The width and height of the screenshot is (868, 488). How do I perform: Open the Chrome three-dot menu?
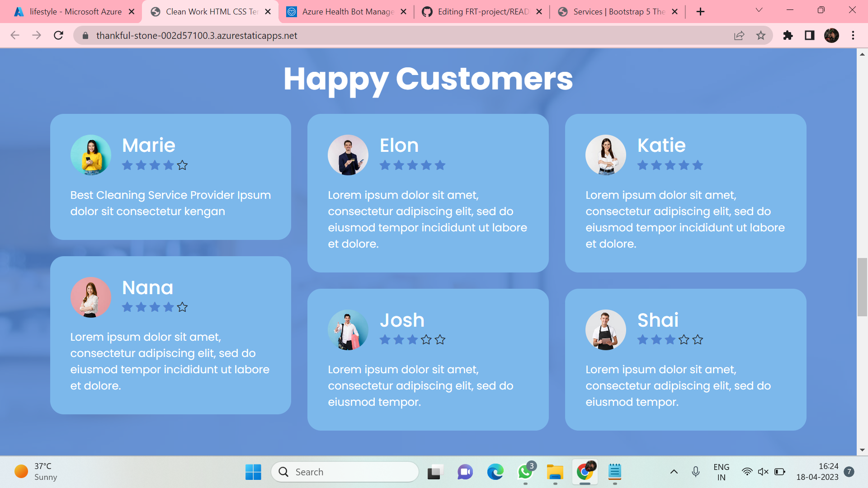(853, 35)
